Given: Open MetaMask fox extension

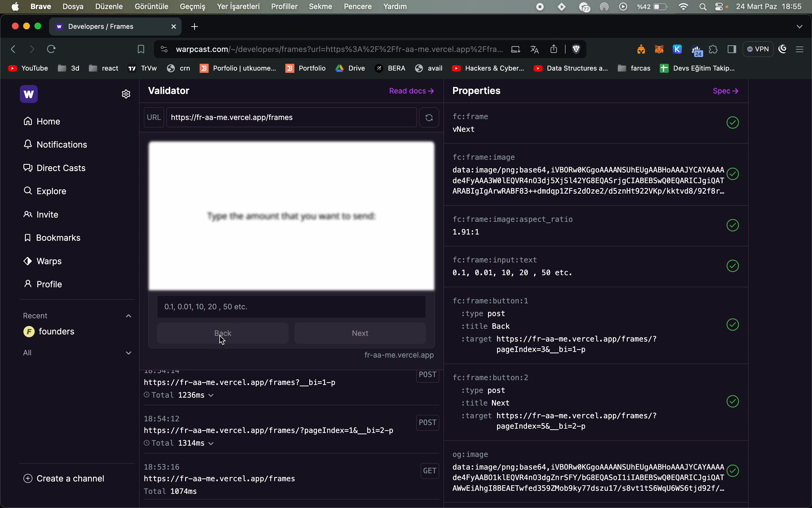Looking at the screenshot, I should point(659,49).
